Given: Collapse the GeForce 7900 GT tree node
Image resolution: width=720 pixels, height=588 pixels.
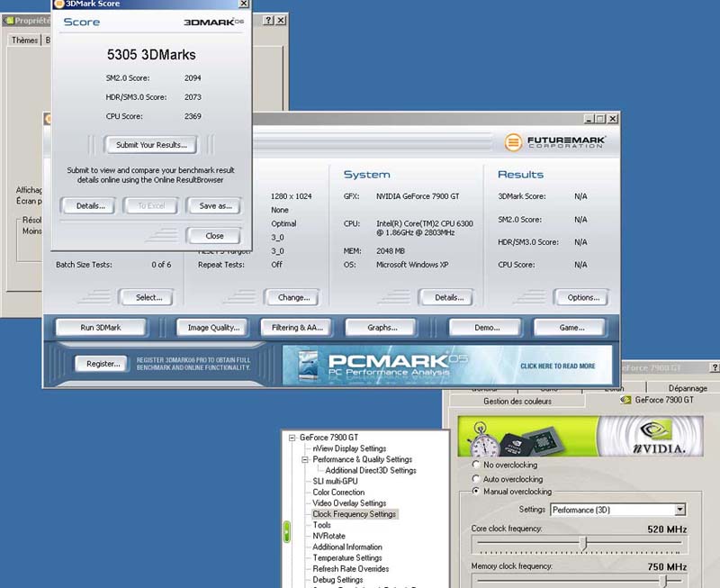Looking at the screenshot, I should pyautogui.click(x=292, y=438).
